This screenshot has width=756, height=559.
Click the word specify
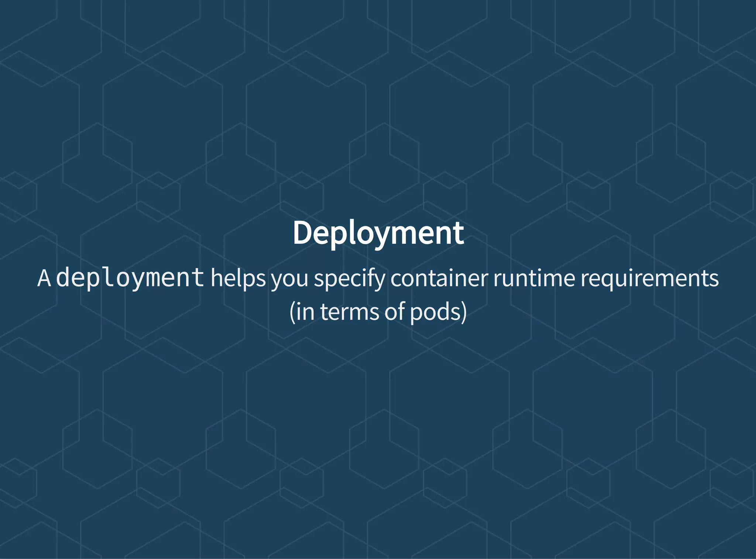tap(349, 279)
